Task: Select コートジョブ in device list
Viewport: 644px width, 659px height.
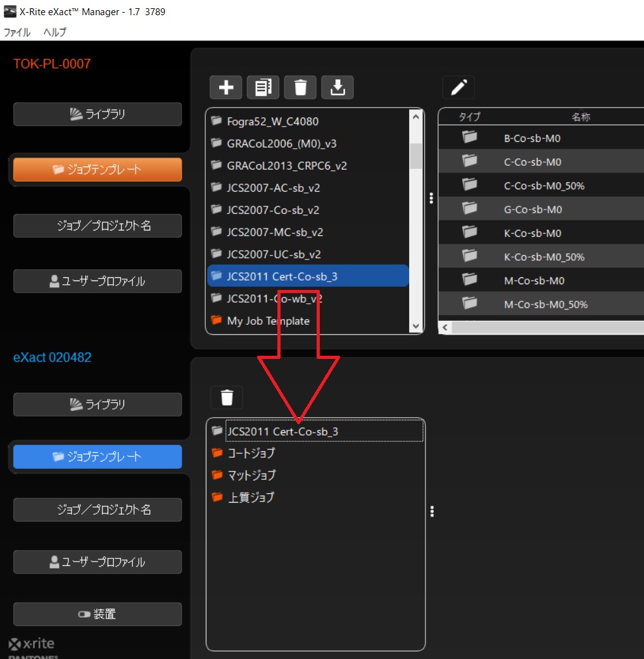Action: [x=316, y=453]
